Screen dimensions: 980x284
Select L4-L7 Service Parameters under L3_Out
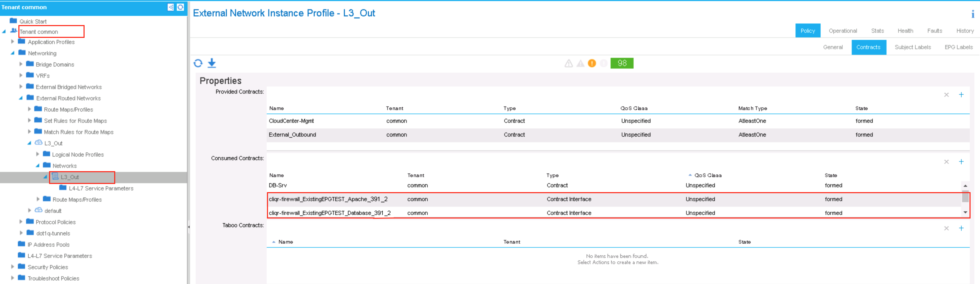(x=101, y=188)
